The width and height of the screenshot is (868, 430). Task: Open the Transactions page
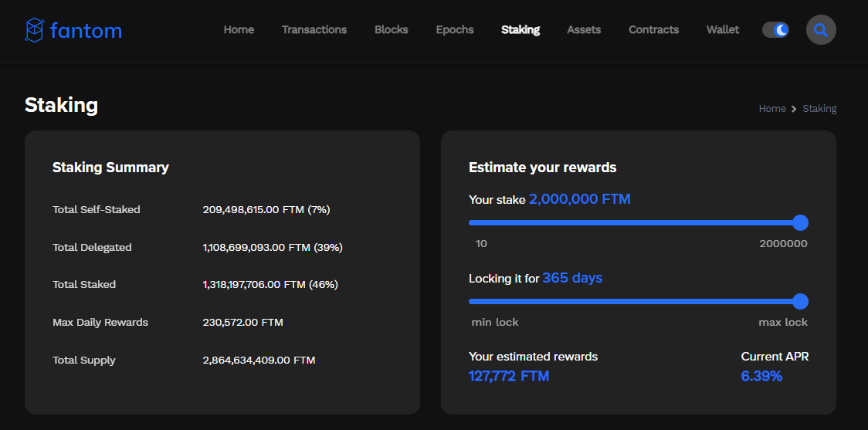(x=314, y=30)
